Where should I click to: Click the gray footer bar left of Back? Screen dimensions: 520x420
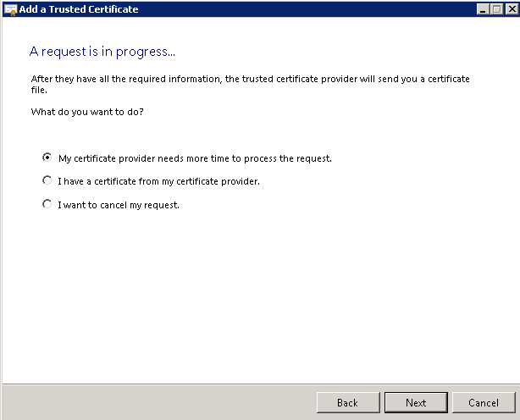click(152, 401)
